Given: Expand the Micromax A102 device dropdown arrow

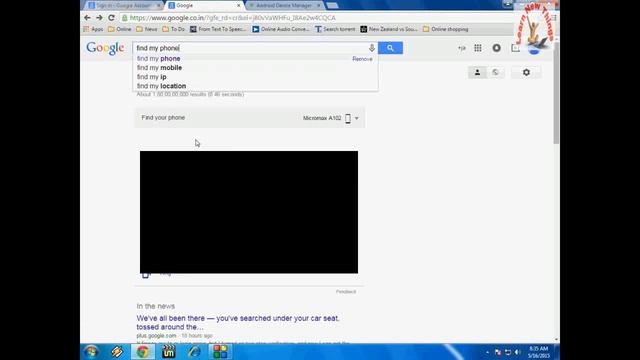Looking at the screenshot, I should tap(356, 118).
